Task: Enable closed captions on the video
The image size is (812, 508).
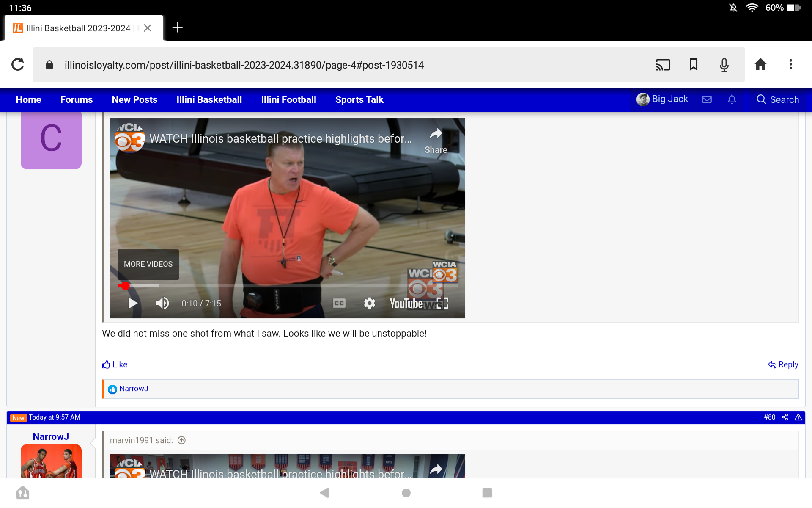Action: [339, 303]
